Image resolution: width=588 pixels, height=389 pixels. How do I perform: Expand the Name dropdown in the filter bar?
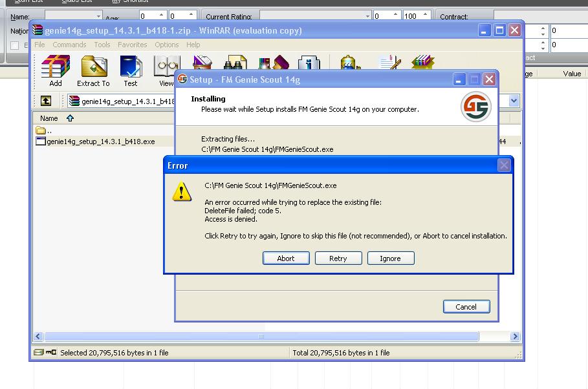(x=98, y=16)
